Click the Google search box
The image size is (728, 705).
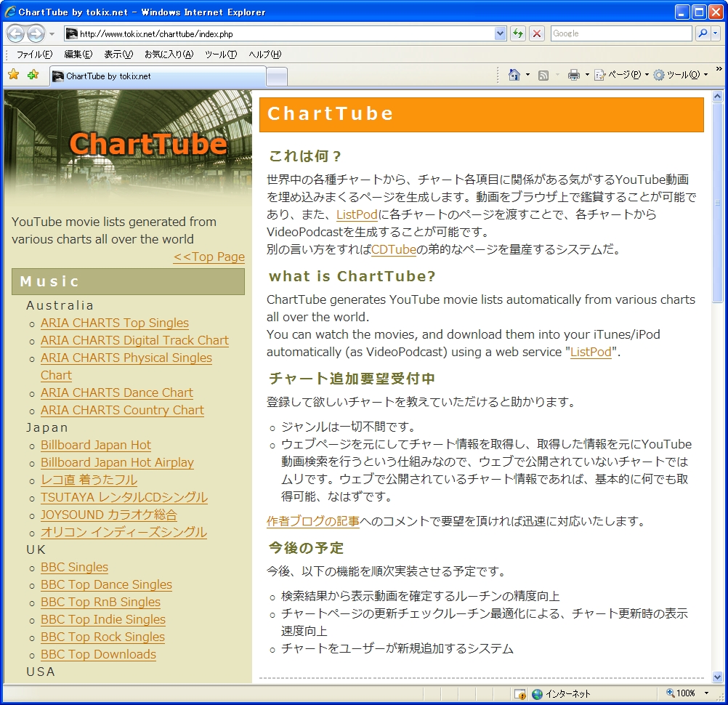(620, 33)
